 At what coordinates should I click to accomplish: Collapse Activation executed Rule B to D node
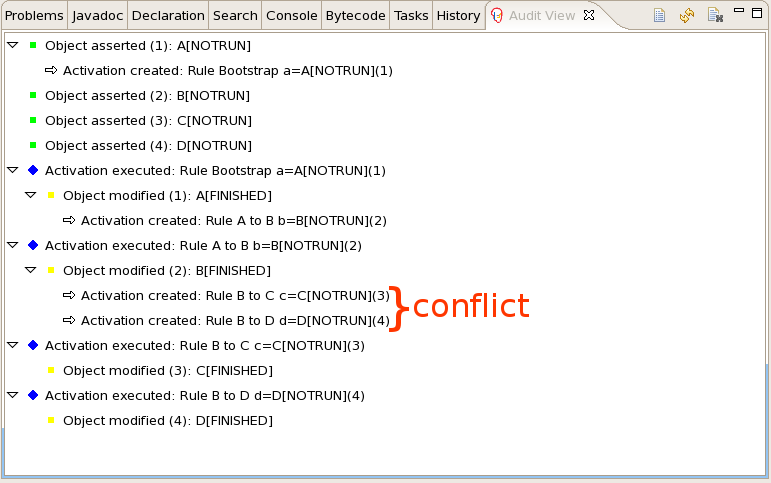13,395
